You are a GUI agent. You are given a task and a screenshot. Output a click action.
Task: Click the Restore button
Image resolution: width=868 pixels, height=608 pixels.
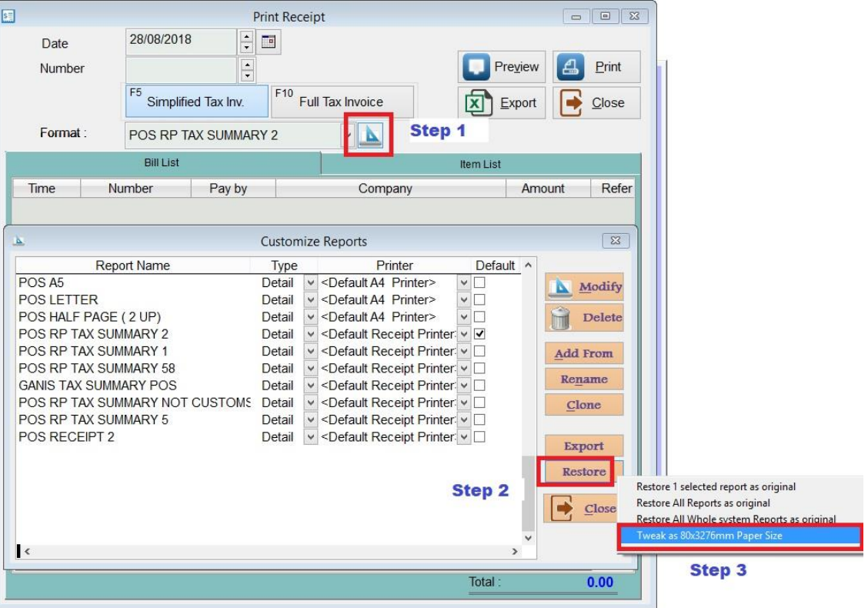point(583,472)
